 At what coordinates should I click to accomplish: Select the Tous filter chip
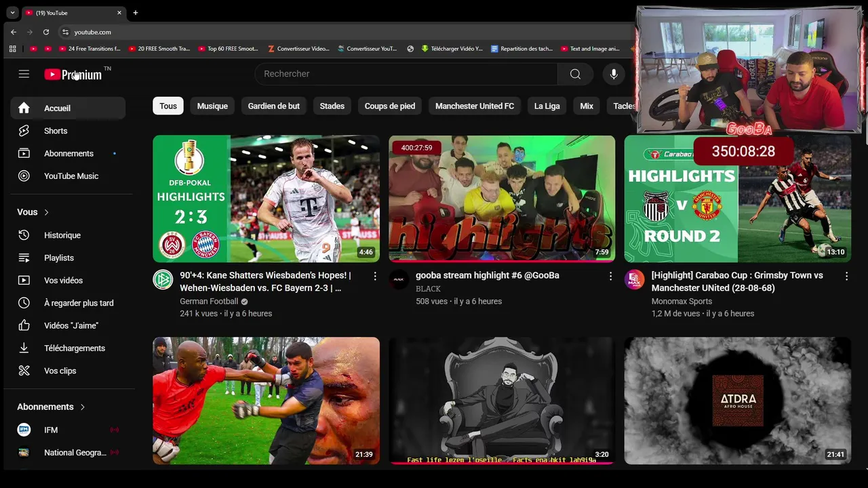tap(168, 106)
